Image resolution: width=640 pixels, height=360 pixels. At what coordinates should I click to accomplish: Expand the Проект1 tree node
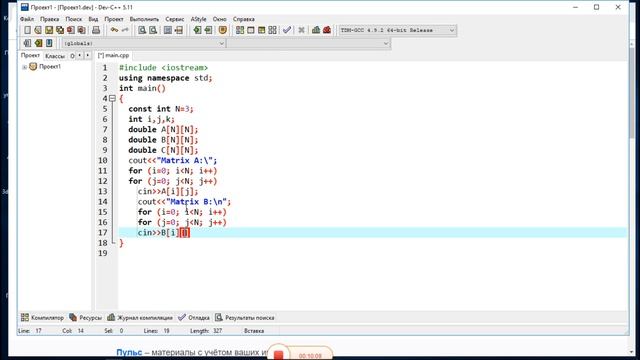point(24,67)
